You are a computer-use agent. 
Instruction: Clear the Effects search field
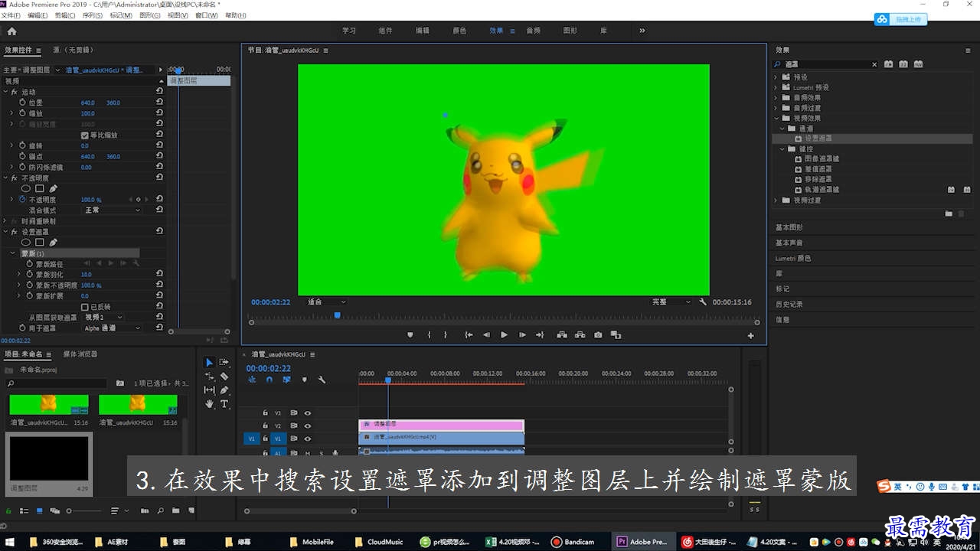pos(874,64)
